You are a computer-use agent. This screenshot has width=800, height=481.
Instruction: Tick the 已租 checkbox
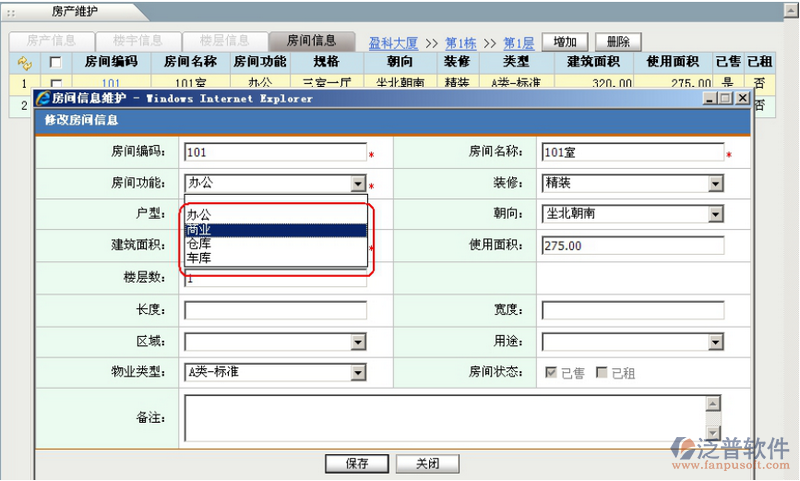pyautogui.click(x=601, y=373)
